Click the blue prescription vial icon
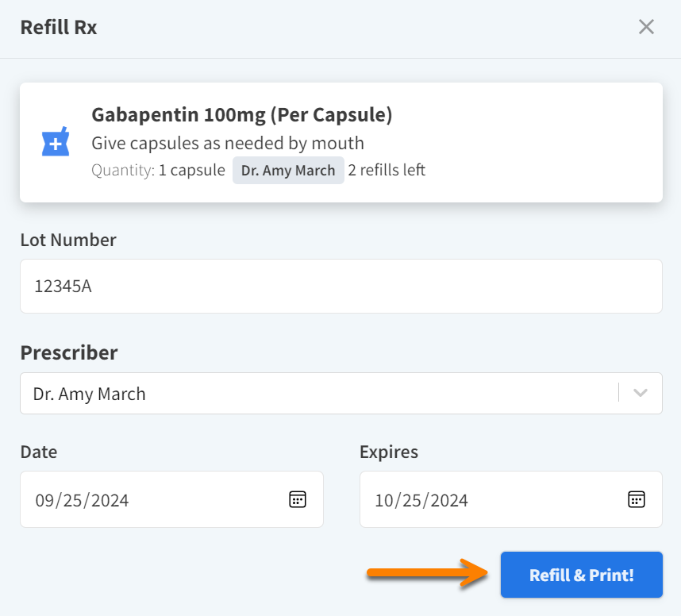The width and height of the screenshot is (681, 616). pos(56,141)
